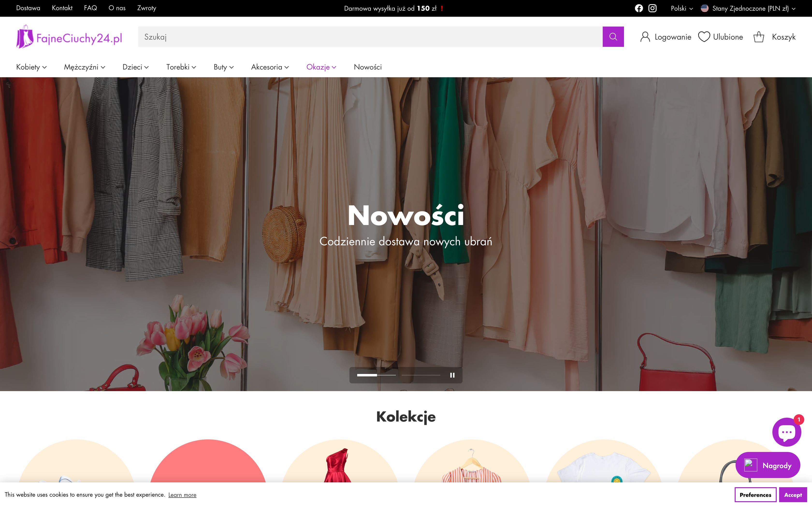Expand the Torebki category menu
This screenshot has width=812, height=507.
[181, 67]
